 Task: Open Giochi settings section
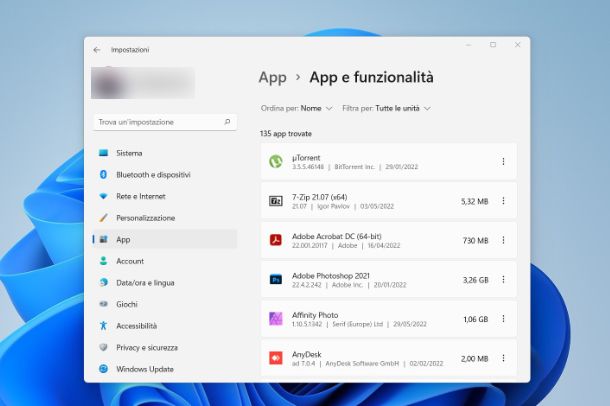(165, 304)
